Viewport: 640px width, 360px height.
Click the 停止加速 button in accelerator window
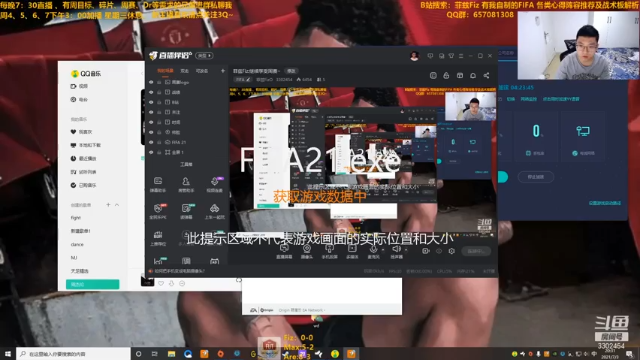(x=536, y=177)
